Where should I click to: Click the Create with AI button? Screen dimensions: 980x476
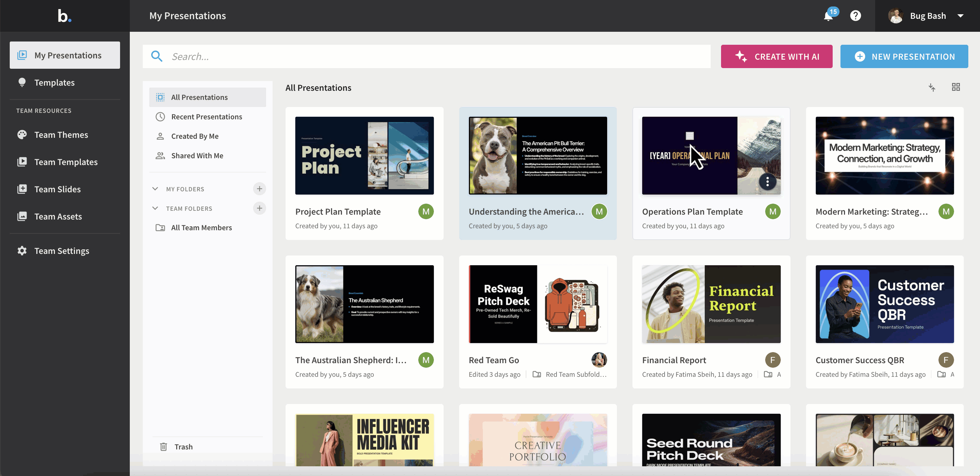pyautogui.click(x=777, y=56)
